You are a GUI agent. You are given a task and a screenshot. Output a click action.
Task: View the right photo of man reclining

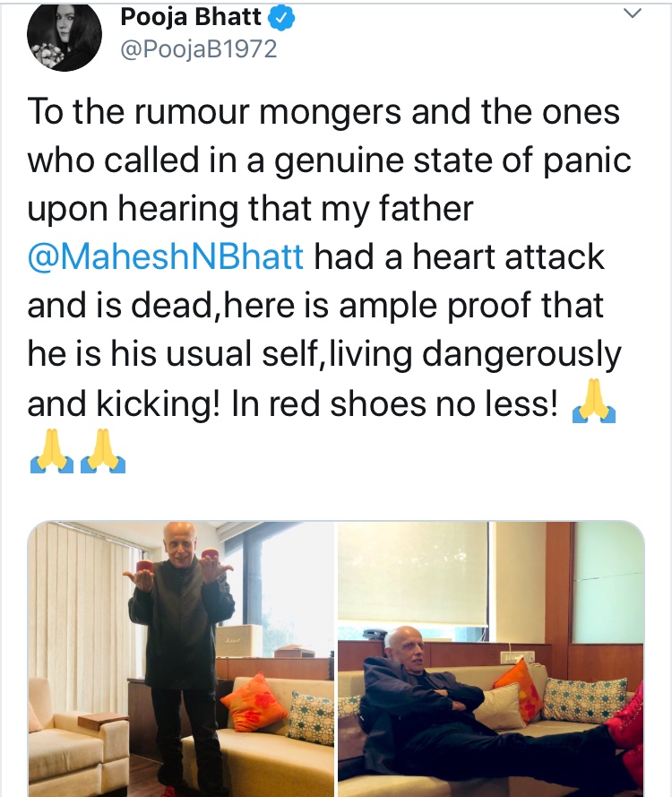click(491, 659)
